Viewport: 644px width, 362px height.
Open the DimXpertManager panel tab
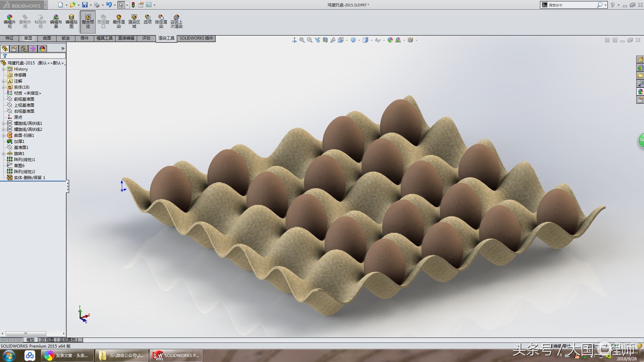[x=33, y=49]
